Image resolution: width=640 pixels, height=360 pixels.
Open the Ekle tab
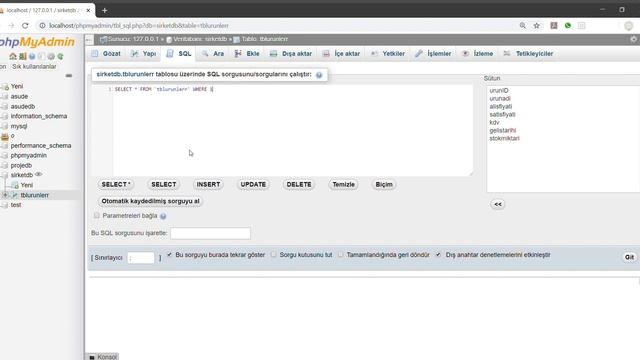(x=247, y=53)
